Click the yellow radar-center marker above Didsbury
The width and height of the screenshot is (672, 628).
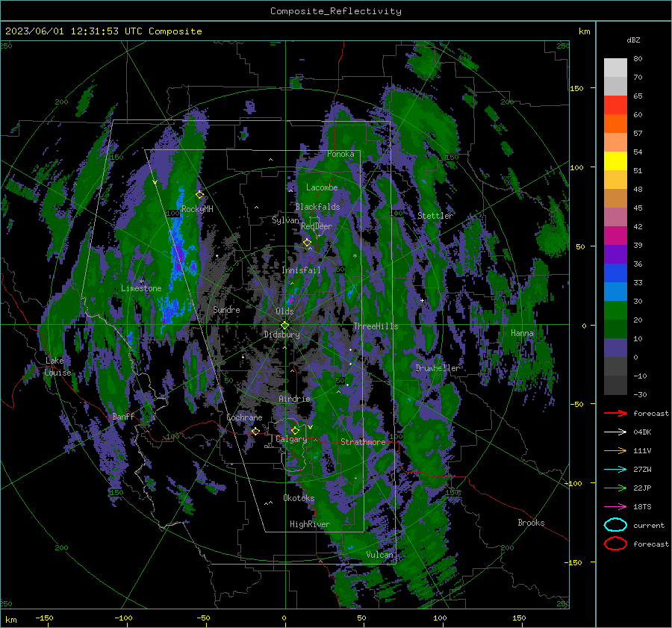284,326
